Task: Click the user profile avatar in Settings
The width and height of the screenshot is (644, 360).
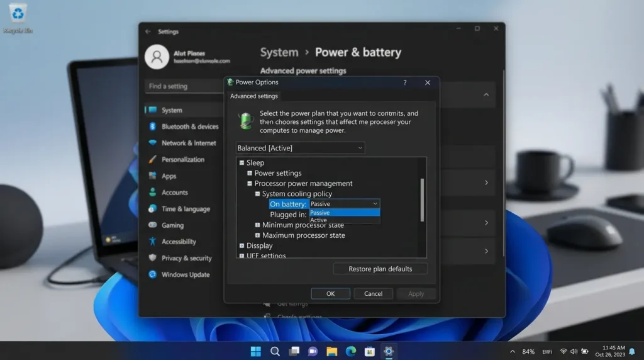Action: 157,57
